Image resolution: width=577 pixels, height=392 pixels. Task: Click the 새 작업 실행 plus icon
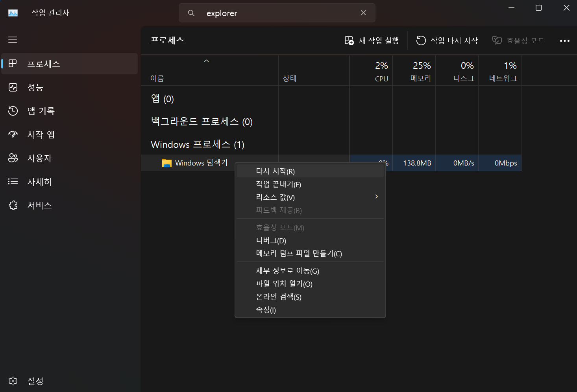pyautogui.click(x=349, y=40)
